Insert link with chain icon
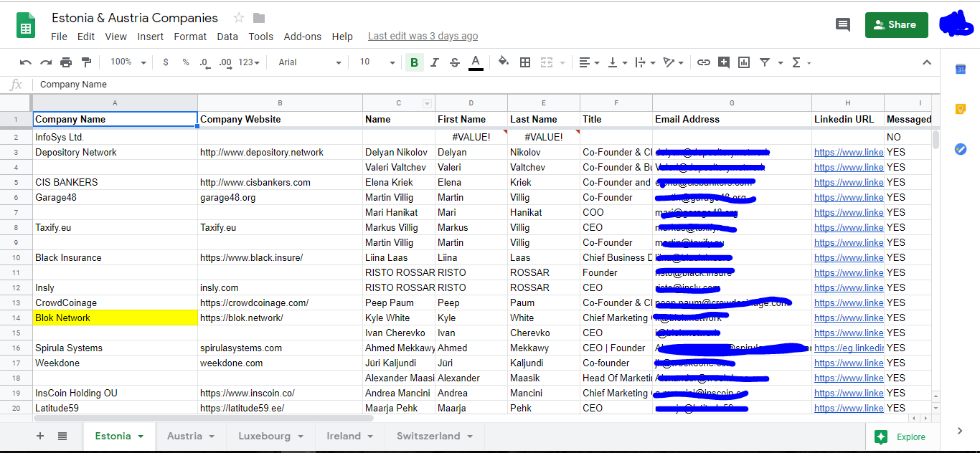 pos(704,62)
